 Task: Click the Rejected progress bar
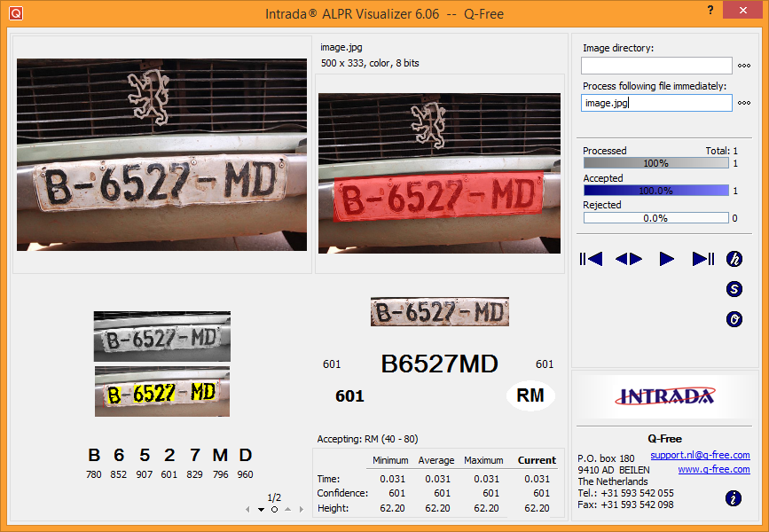pyautogui.click(x=656, y=218)
